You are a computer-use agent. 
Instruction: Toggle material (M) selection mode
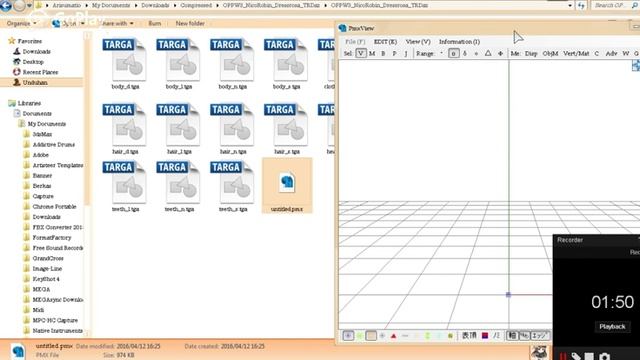pos(372,53)
